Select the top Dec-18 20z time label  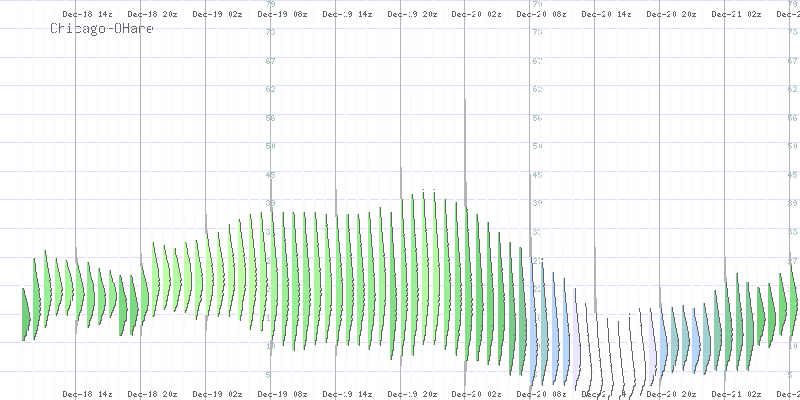coord(152,15)
